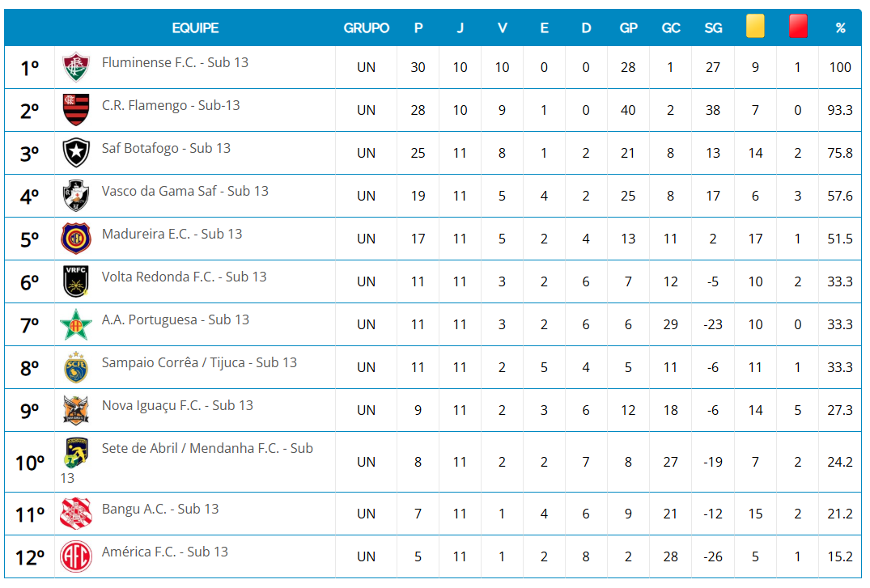Click the Botafogo star shield crest
The image size is (870, 588).
coord(75,153)
